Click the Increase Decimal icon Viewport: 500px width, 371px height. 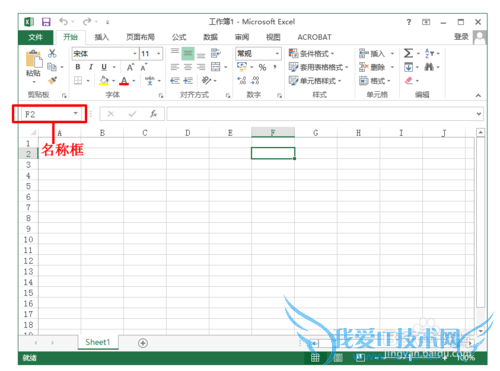(x=242, y=80)
